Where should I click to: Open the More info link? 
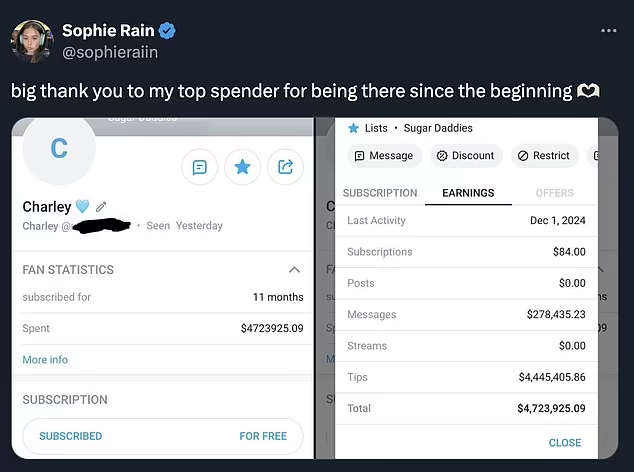45,360
